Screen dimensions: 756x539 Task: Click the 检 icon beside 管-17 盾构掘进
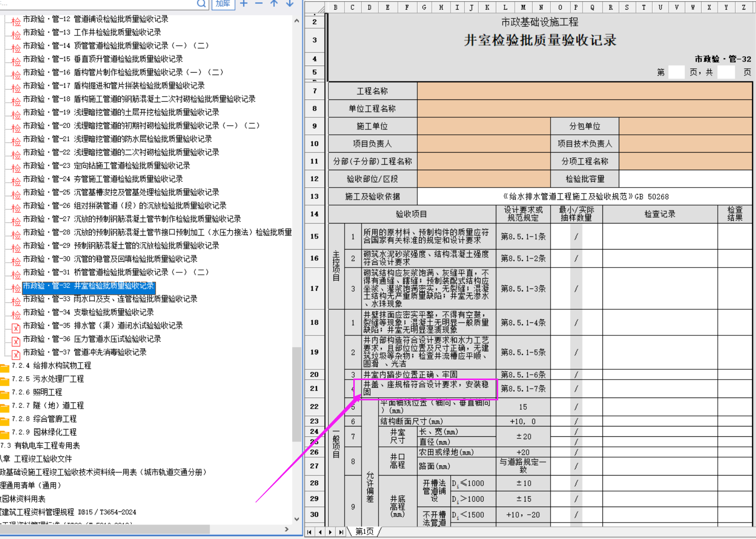(x=16, y=87)
